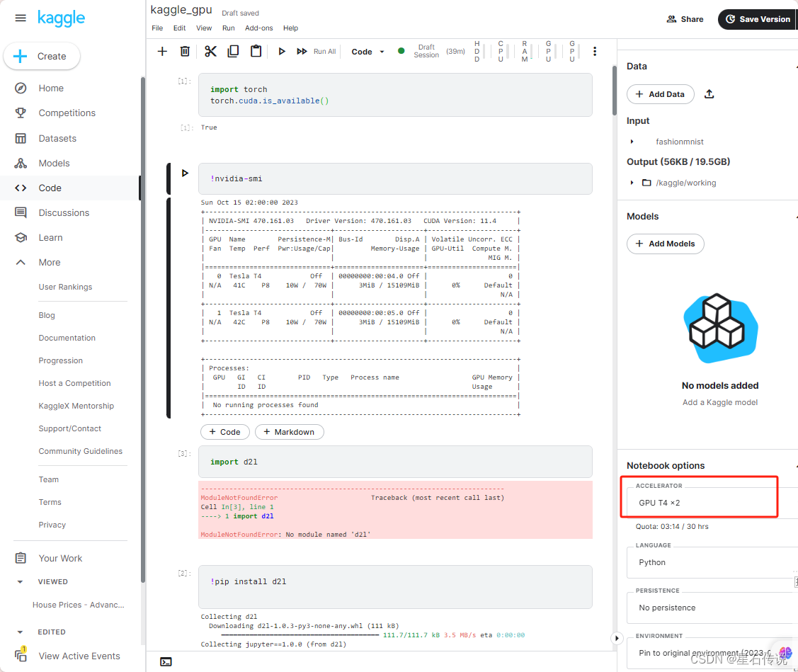
Task: Open Discussions in sidebar
Action: (x=64, y=213)
